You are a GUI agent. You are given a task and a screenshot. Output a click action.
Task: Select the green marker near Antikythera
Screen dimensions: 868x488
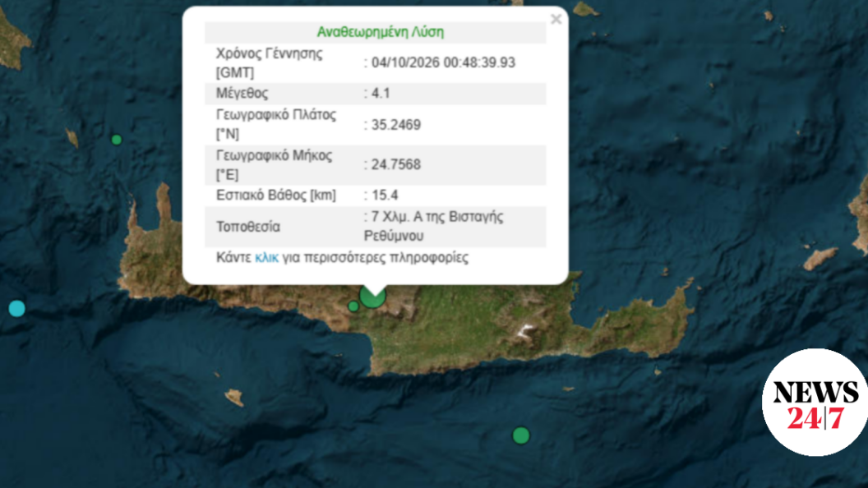pyautogui.click(x=116, y=140)
